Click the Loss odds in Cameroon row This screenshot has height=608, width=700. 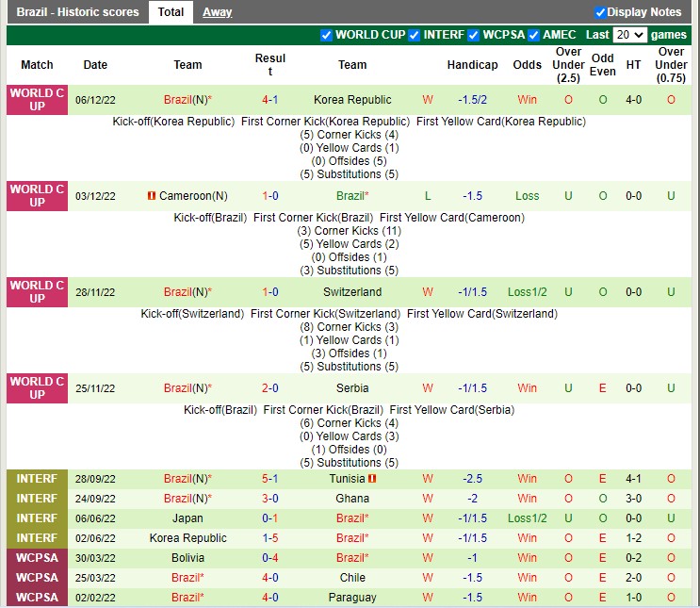[528, 196]
